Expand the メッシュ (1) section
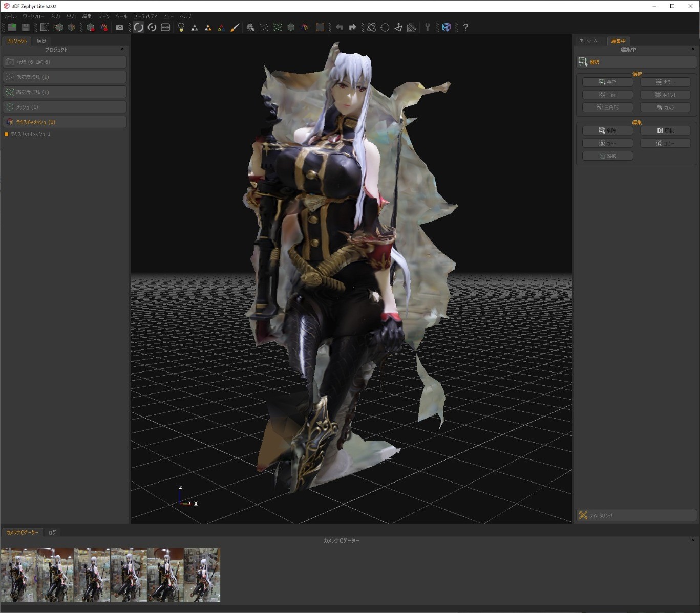This screenshot has width=700, height=613. pos(65,107)
